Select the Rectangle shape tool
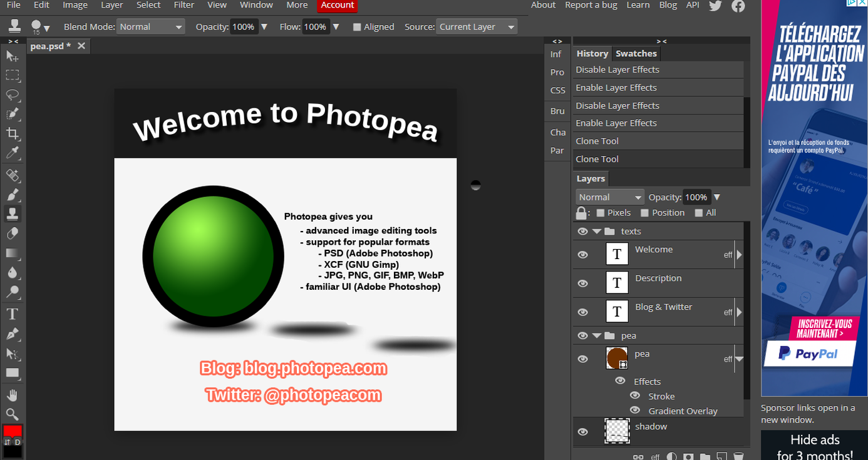 (x=12, y=373)
